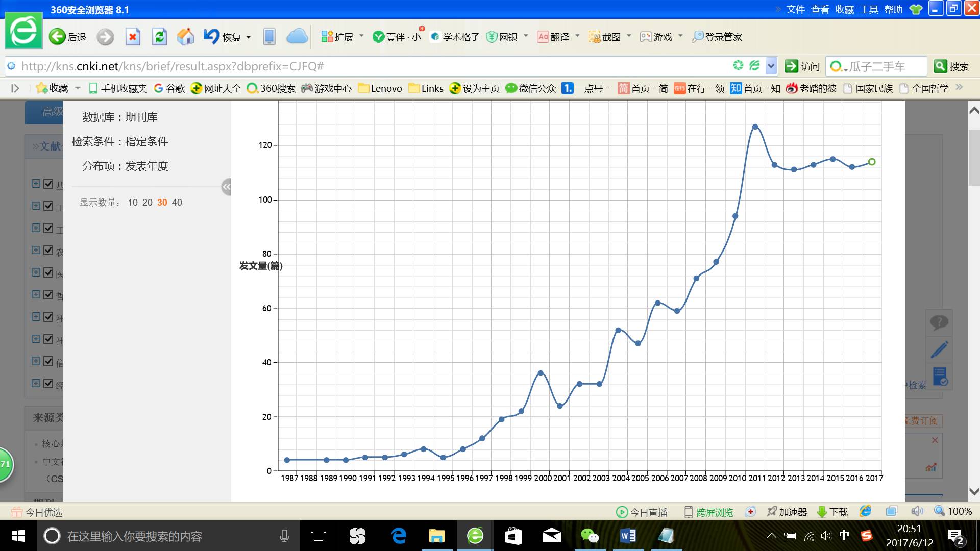Toggle the last category checkbox in list
Viewport: 980px width, 551px height.
click(48, 383)
